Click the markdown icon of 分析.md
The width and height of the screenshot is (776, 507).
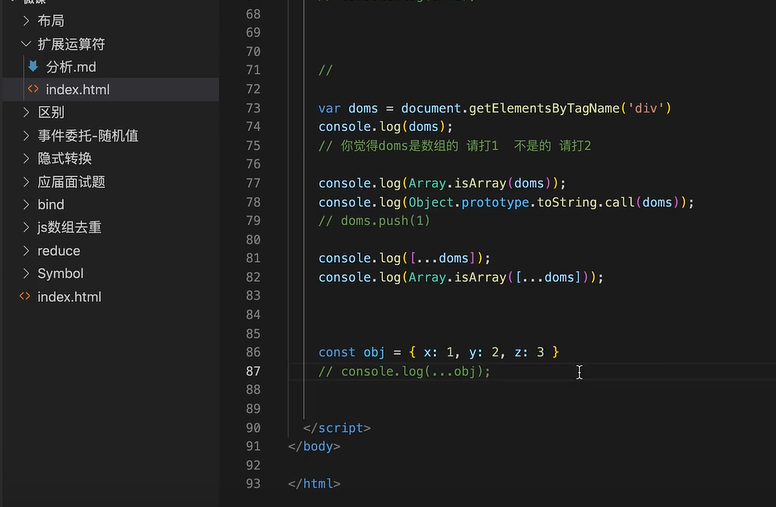pos(33,66)
